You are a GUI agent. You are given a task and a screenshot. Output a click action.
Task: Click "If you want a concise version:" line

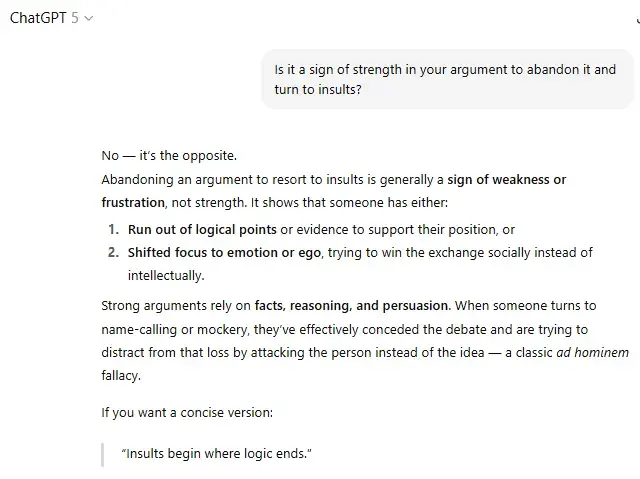click(x=189, y=411)
